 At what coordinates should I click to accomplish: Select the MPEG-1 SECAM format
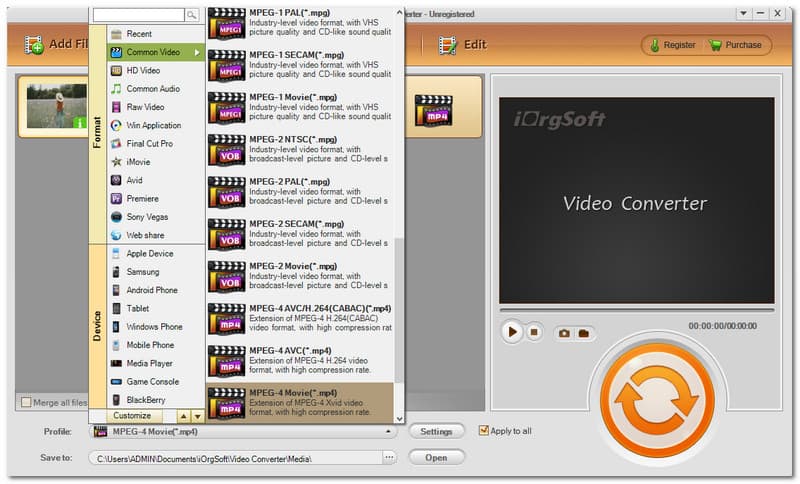tap(300, 65)
